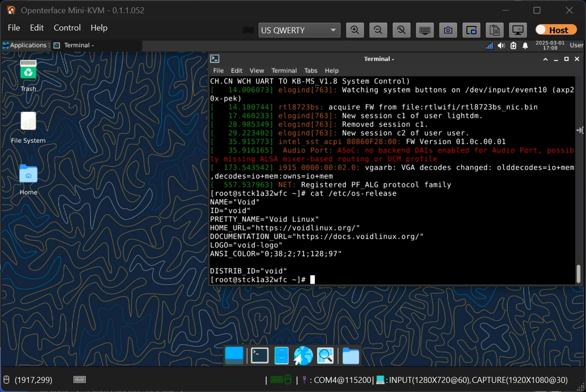Launch the web browser dock icon

click(303, 356)
